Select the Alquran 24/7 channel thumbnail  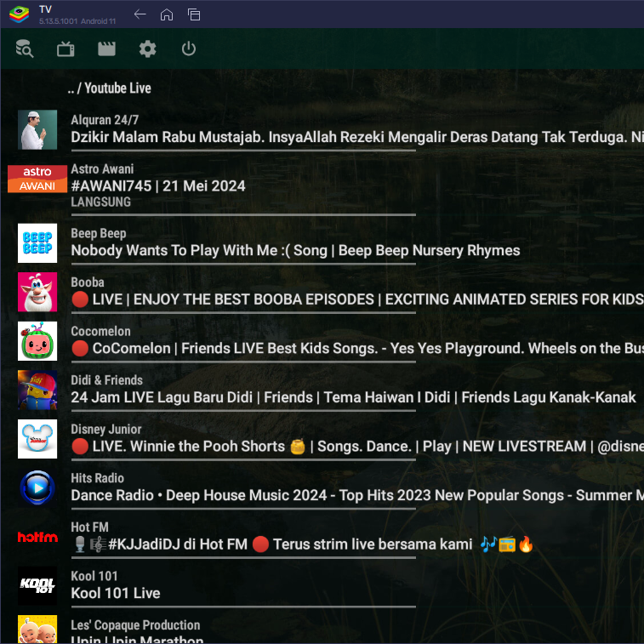point(37,129)
